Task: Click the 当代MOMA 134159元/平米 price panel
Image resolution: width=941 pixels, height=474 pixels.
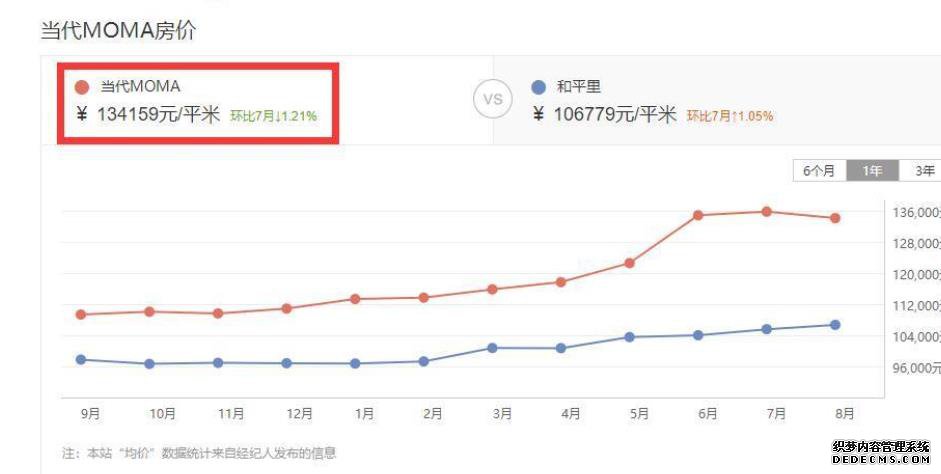Action: (198, 103)
